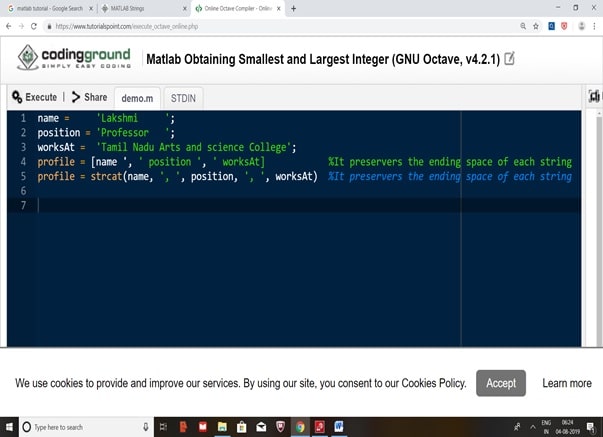
Task: Accept the cookies policy
Action: pyautogui.click(x=501, y=383)
